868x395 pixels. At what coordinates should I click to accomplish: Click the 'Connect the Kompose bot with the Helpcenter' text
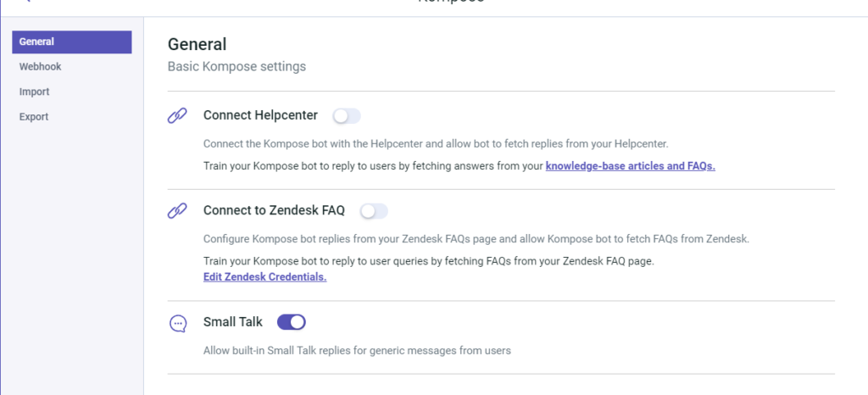tap(437, 144)
